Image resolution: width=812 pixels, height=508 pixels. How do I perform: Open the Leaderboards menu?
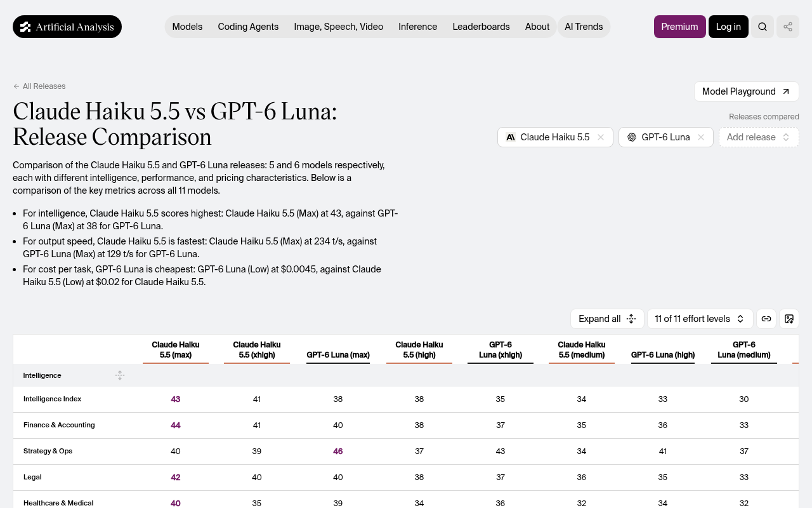[481, 27]
